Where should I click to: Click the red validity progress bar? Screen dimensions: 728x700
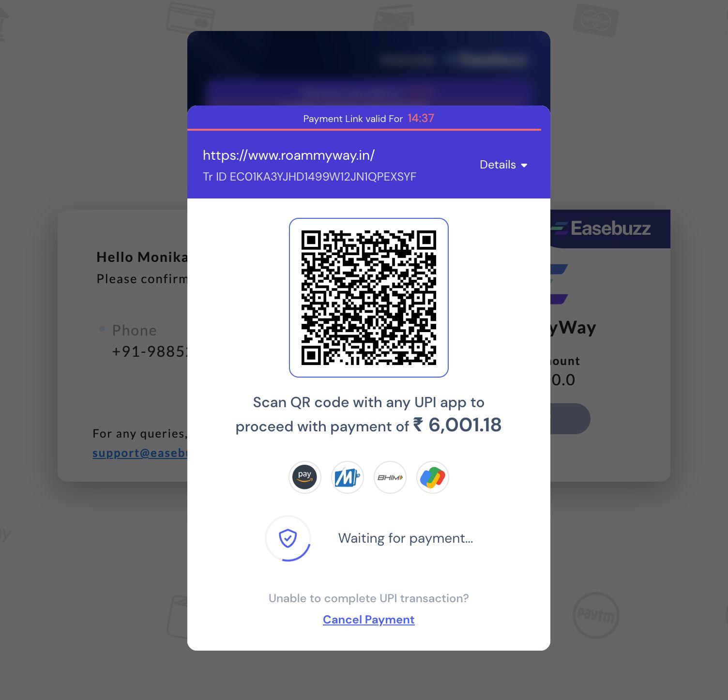(x=364, y=130)
